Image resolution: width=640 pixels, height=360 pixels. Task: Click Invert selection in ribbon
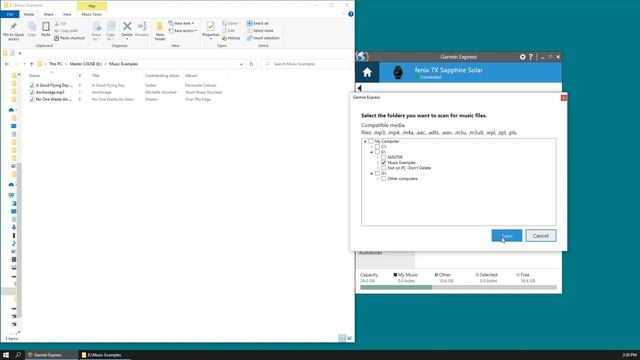pos(263,38)
